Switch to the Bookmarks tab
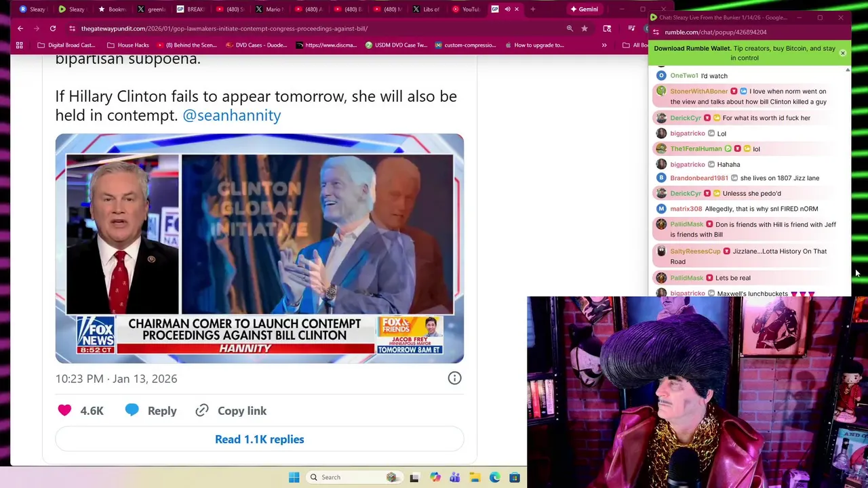Screen dimensions: 868x488 (112, 9)
